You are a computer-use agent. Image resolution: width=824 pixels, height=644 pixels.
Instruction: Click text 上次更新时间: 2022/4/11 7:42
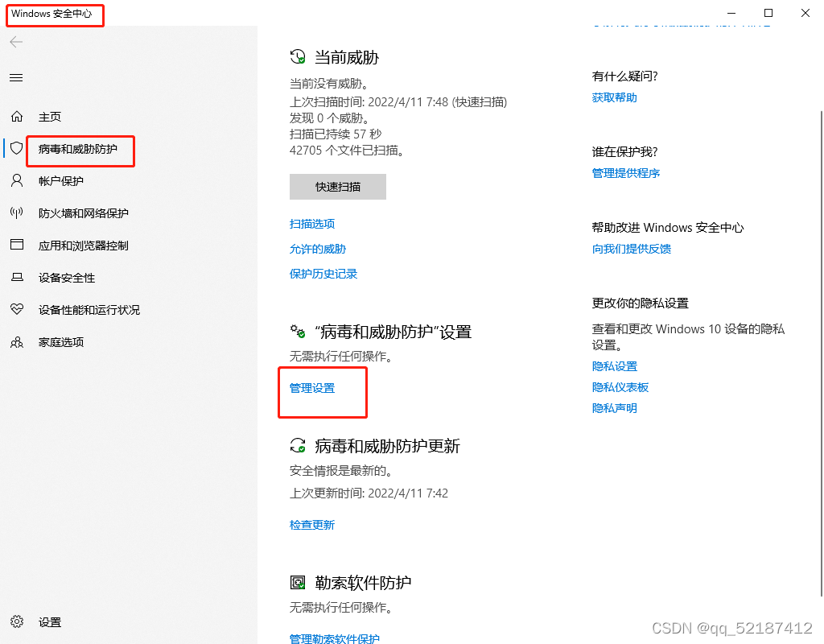[369, 493]
